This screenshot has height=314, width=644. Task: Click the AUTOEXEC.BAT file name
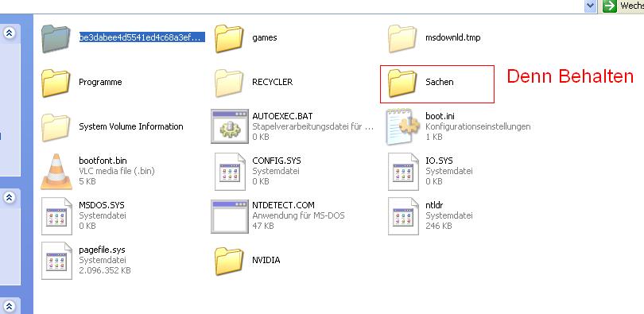click(x=282, y=116)
